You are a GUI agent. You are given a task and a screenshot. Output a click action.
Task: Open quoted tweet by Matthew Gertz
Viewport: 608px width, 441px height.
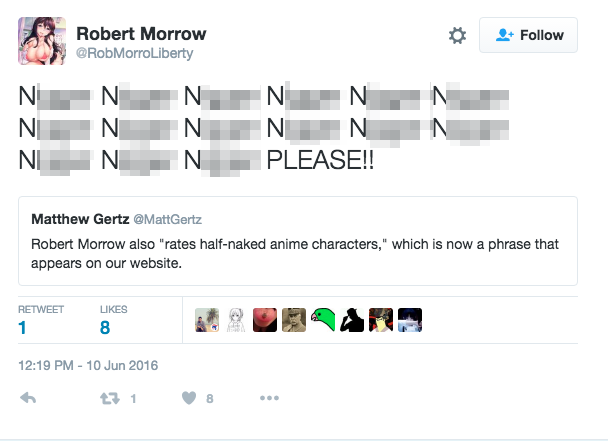(298, 241)
